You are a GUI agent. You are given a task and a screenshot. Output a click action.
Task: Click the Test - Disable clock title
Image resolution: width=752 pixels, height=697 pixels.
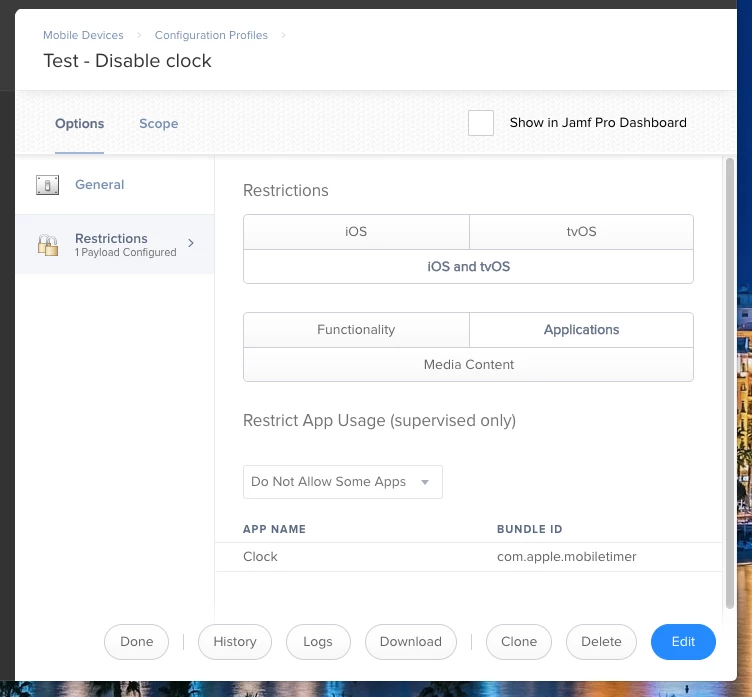pos(127,61)
